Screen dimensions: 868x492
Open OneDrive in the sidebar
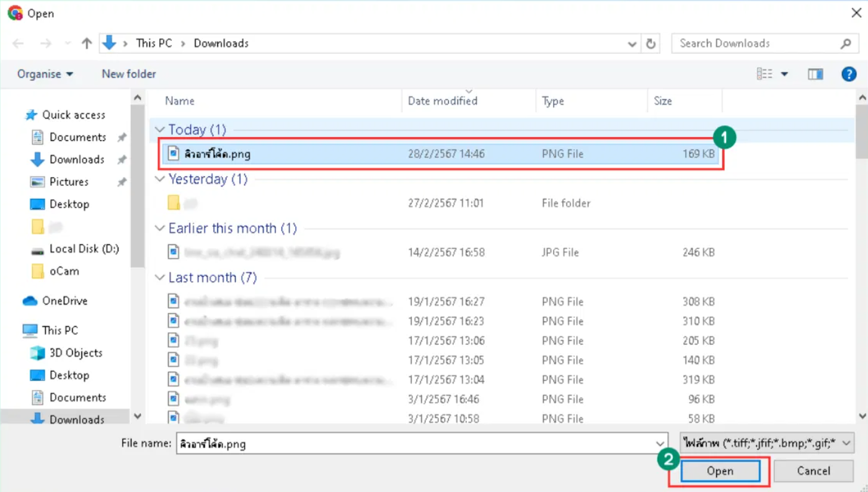tap(56, 301)
